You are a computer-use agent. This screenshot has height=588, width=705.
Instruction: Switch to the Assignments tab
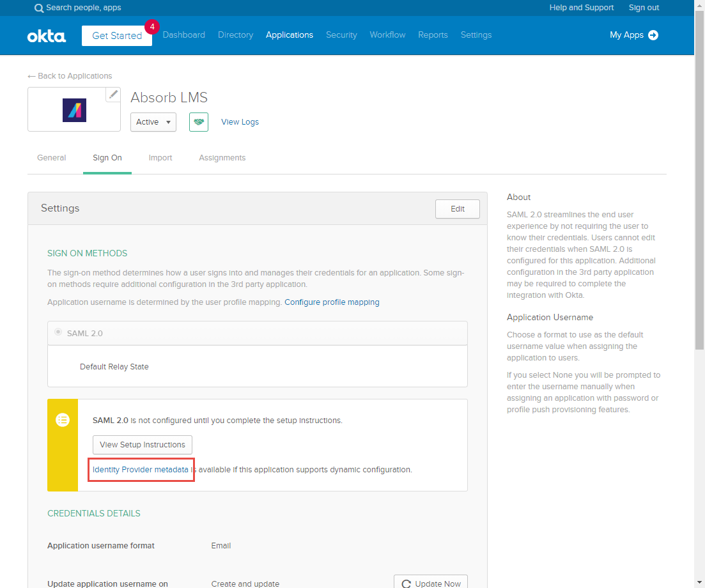point(222,157)
